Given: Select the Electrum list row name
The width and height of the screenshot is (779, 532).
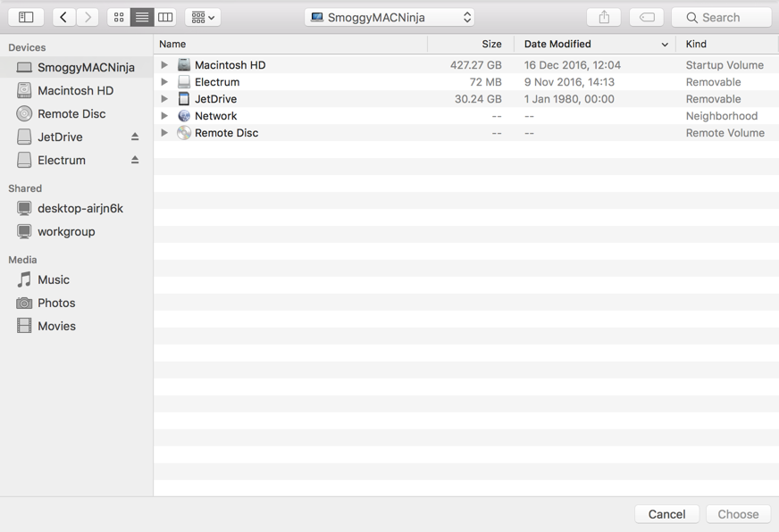Looking at the screenshot, I should point(217,82).
